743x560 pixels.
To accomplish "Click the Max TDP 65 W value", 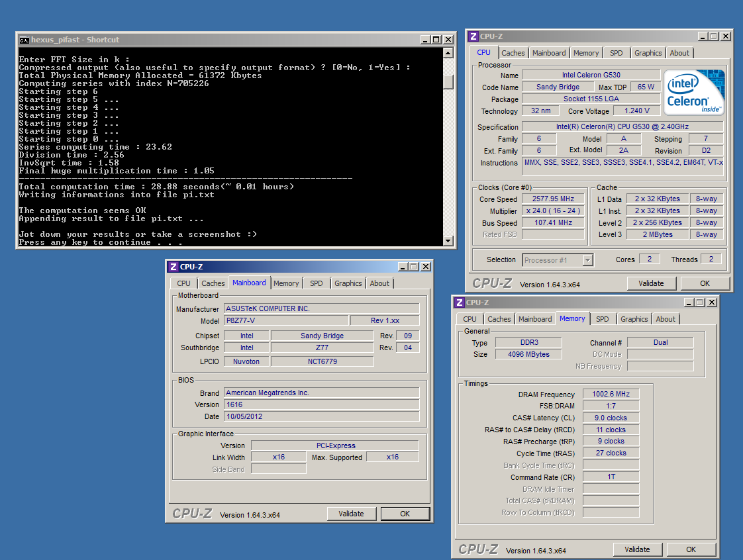I will click(x=646, y=87).
